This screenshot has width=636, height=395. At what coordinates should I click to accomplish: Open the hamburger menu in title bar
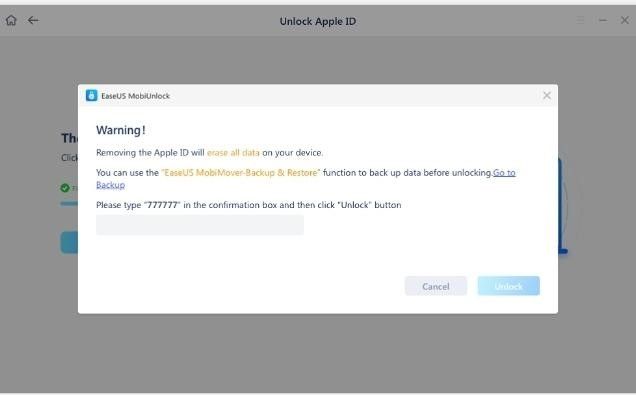tap(581, 20)
